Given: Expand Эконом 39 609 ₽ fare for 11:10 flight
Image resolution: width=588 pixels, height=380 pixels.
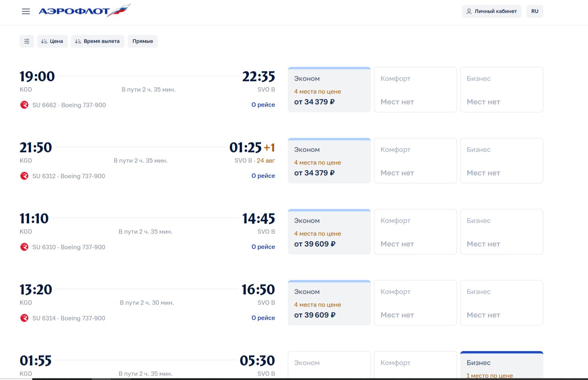Looking at the screenshot, I should 329,232.
